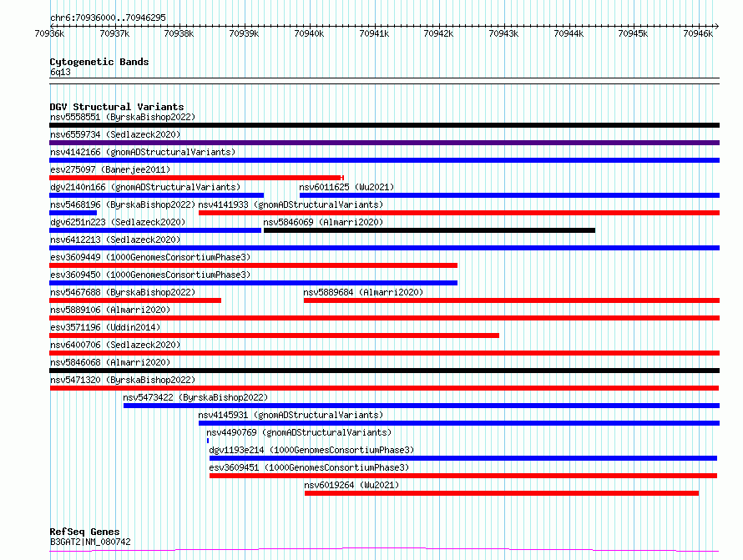Open dgv1193e214 (1000GenomesConsortiumPhase3) label

[311, 450]
